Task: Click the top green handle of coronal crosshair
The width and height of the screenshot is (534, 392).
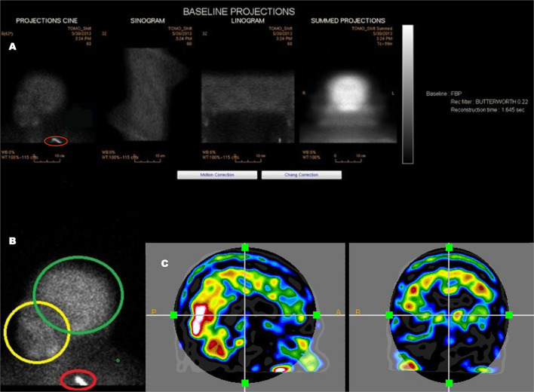Action: [449, 247]
